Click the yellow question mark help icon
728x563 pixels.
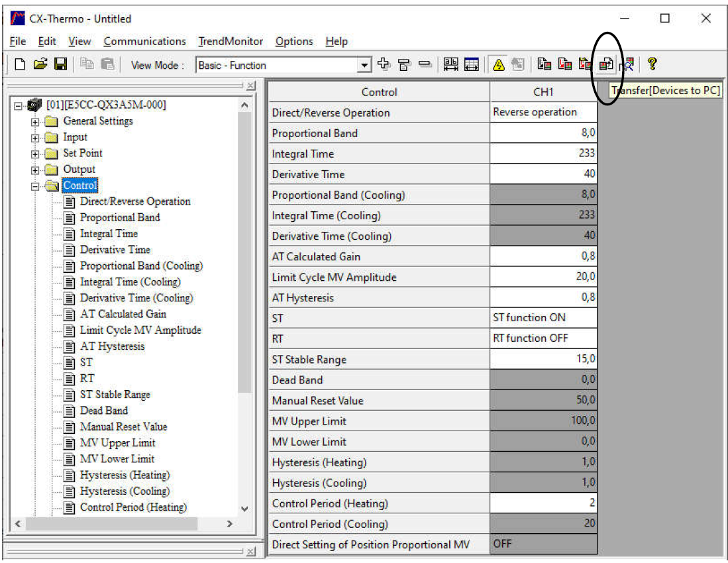click(x=652, y=64)
